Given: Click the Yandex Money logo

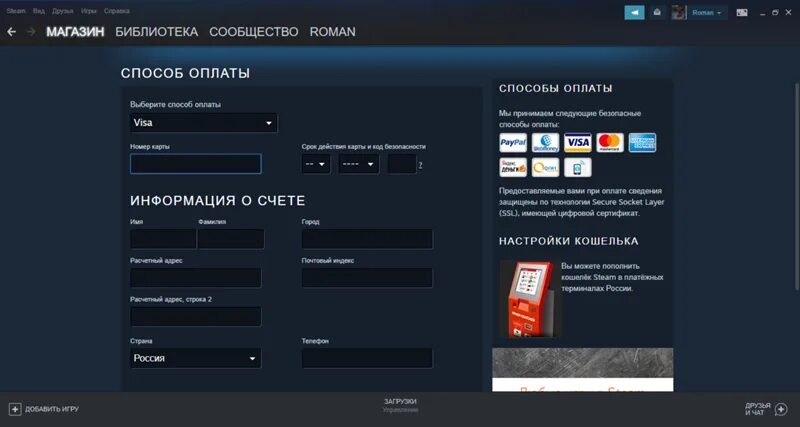Looking at the screenshot, I should click(513, 167).
